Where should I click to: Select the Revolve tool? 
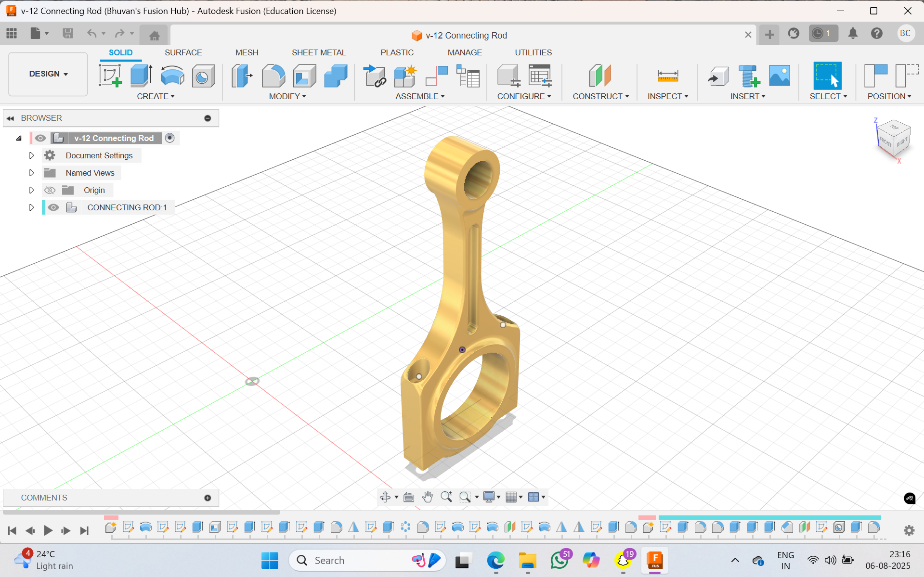coord(172,76)
